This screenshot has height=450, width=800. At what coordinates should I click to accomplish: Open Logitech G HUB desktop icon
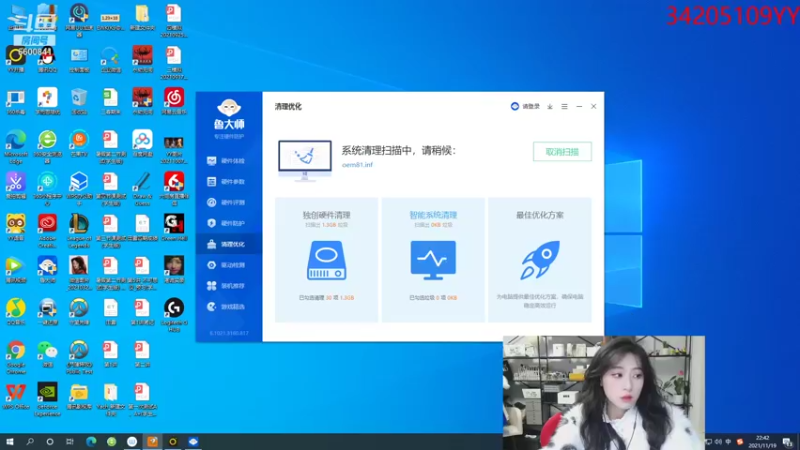[x=174, y=315]
